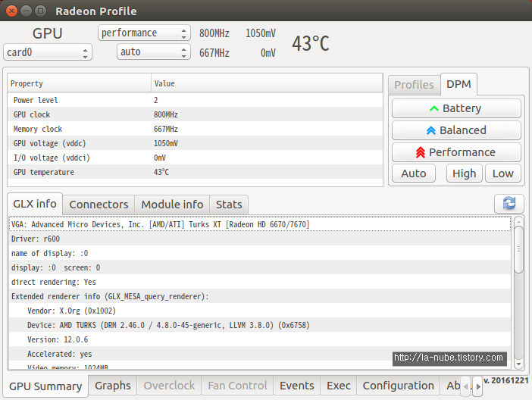This screenshot has width=532, height=400.
Task: Select the Extended renderer info line
Action: click(x=260, y=296)
